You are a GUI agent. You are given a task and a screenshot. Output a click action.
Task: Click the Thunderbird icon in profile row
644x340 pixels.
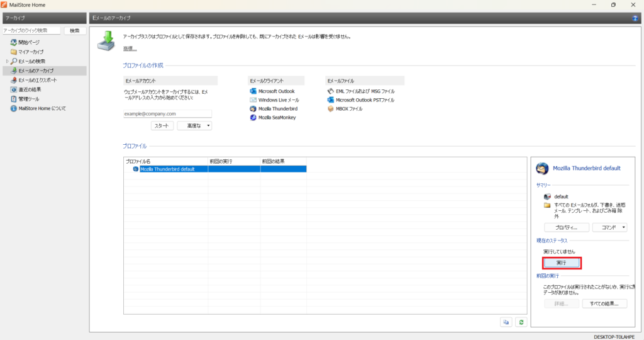click(136, 169)
